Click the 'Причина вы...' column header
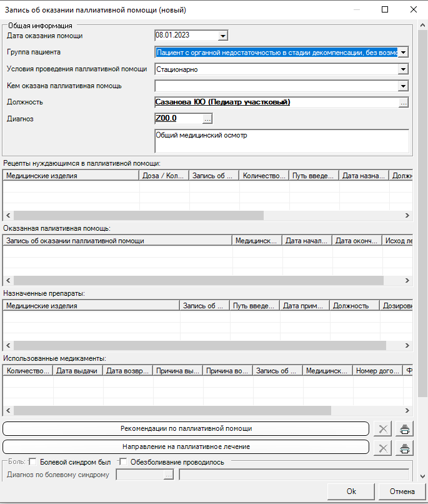Image resolution: width=428 pixels, height=504 pixels. [177, 371]
